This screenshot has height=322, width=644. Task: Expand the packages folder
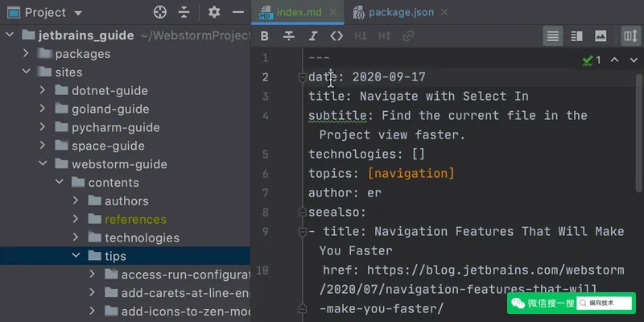pyautogui.click(x=26, y=53)
